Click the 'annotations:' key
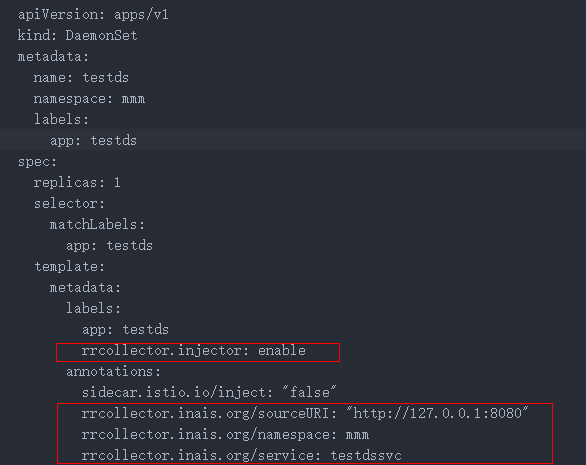 pyautogui.click(x=113, y=372)
